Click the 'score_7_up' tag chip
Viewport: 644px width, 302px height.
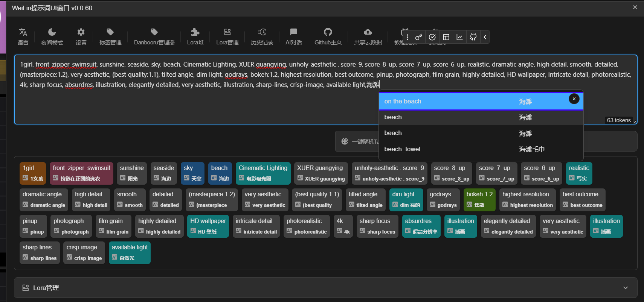click(496, 173)
